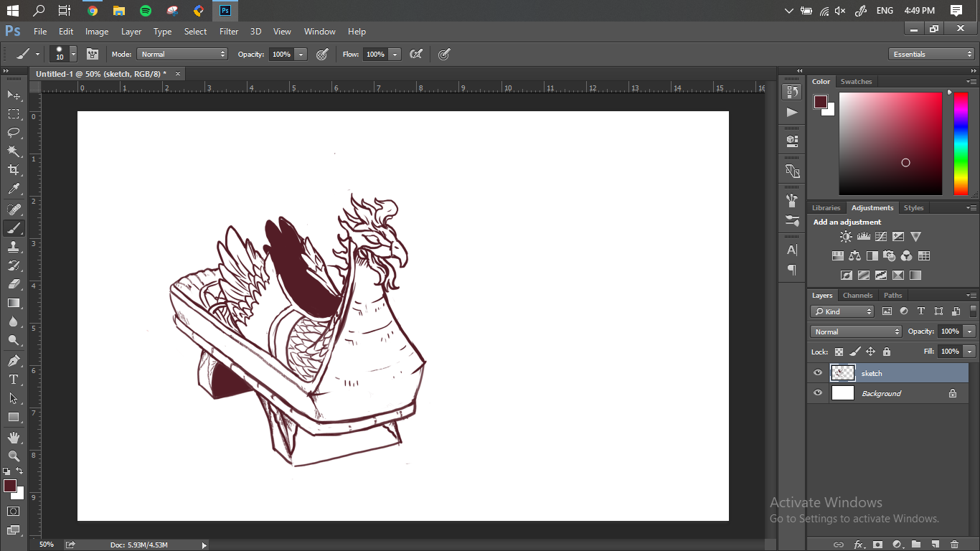Select the Clone Stamp tool

pos(14,247)
